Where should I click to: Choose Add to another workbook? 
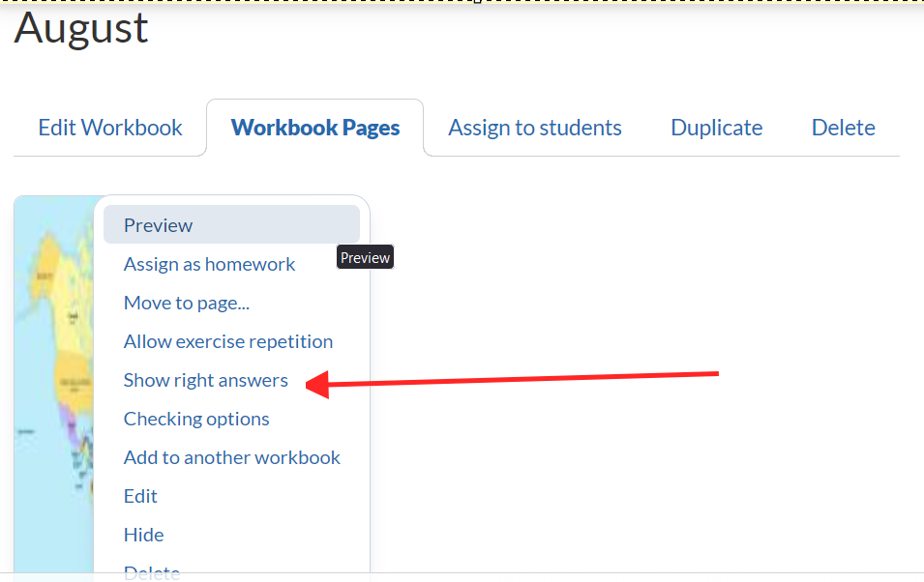[232, 457]
